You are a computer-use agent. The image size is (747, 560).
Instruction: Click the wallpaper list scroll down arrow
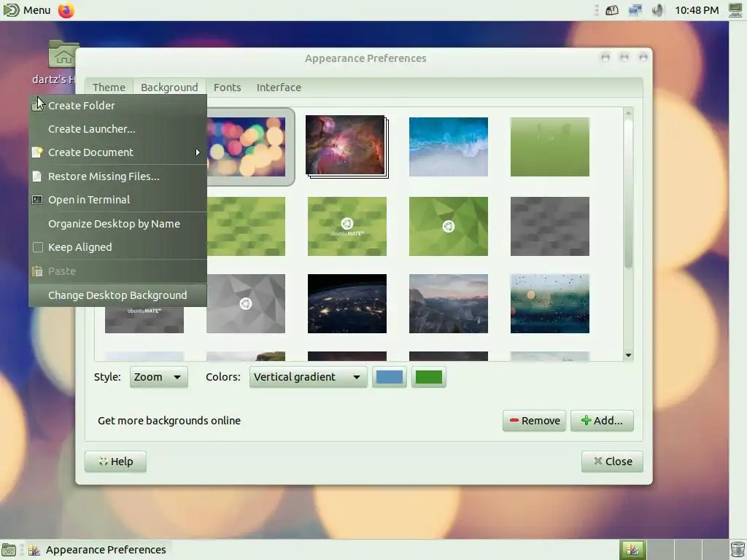[628, 355]
